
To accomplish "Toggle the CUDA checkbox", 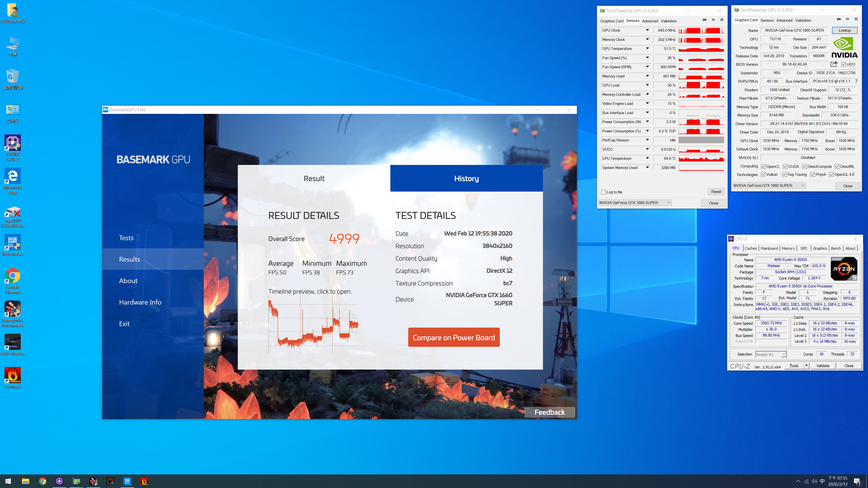I will 785,166.
